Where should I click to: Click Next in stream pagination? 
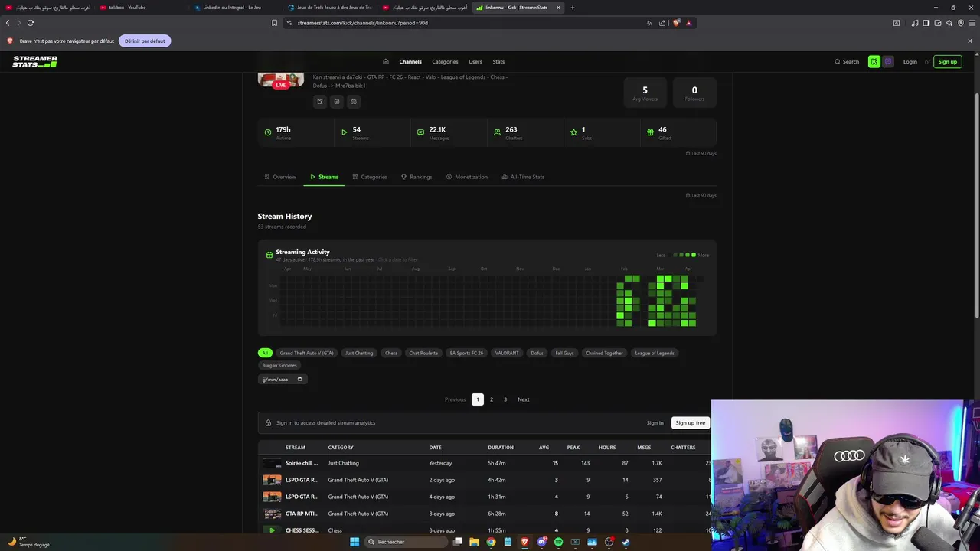(524, 399)
